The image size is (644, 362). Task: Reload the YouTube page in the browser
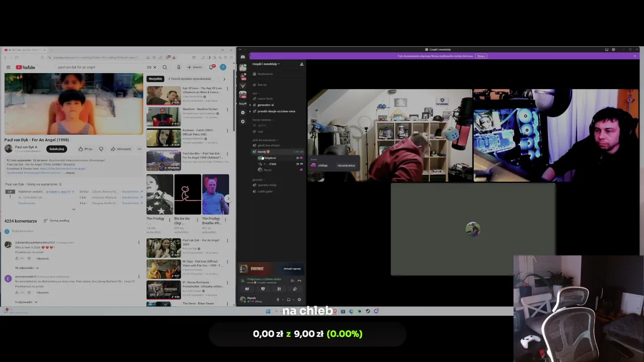17,57
